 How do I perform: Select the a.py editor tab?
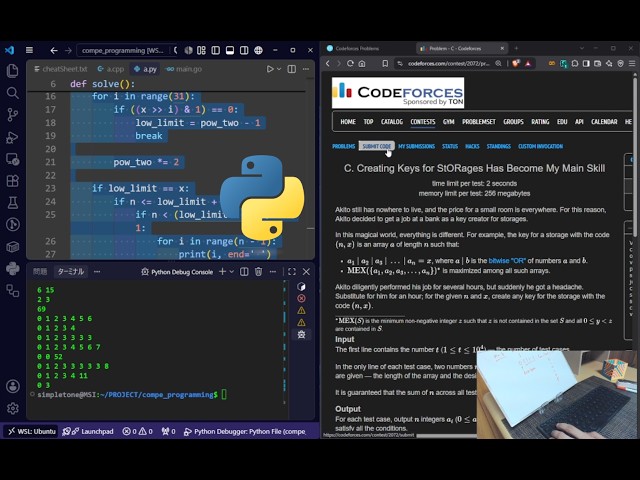145,69
